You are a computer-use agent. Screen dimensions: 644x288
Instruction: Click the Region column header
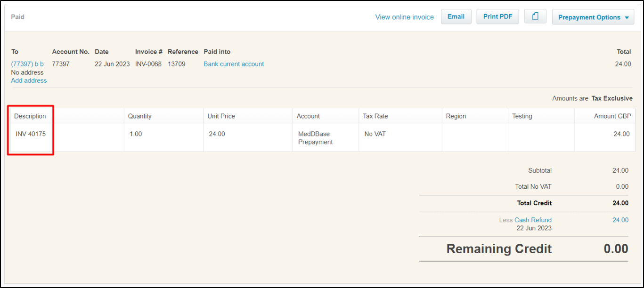point(456,116)
